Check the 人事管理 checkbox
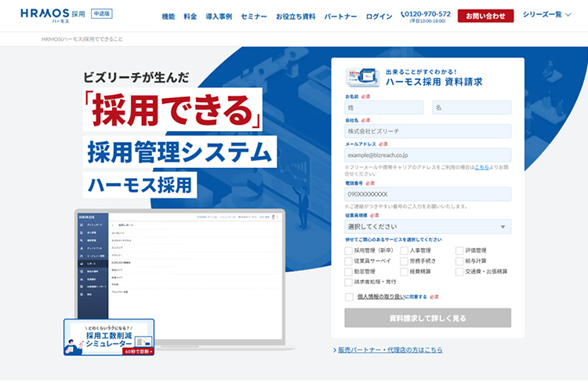Screen dimensions: 588x383 point(405,250)
